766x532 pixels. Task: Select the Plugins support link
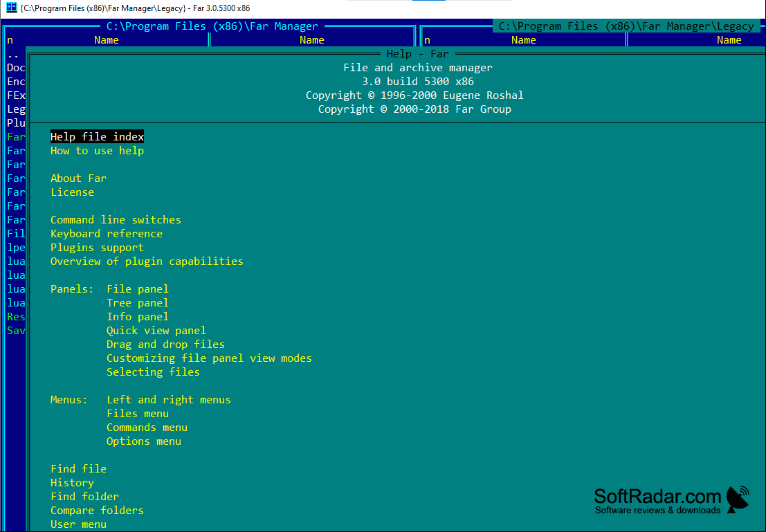97,248
